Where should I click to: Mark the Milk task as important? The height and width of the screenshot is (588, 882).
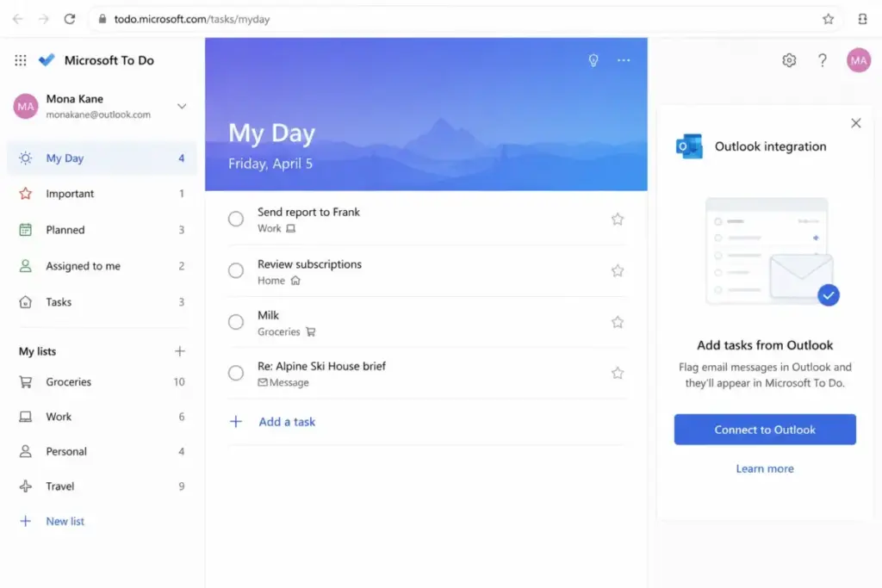click(617, 322)
